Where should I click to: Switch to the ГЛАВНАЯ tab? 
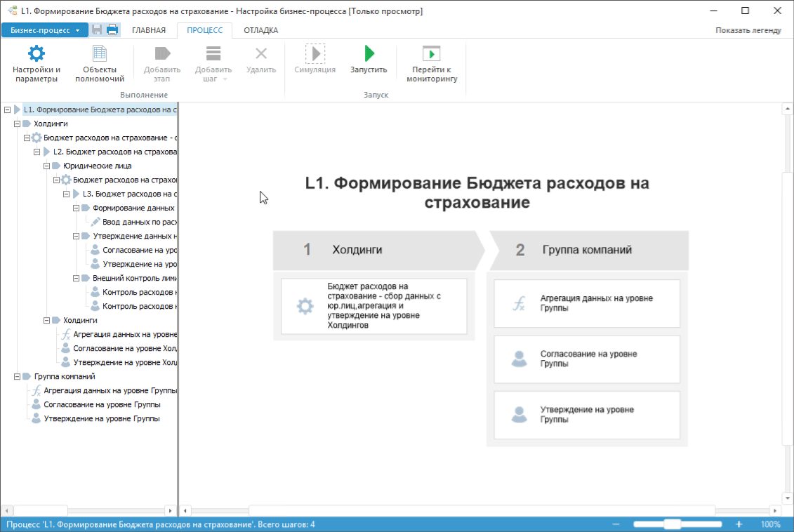click(149, 30)
